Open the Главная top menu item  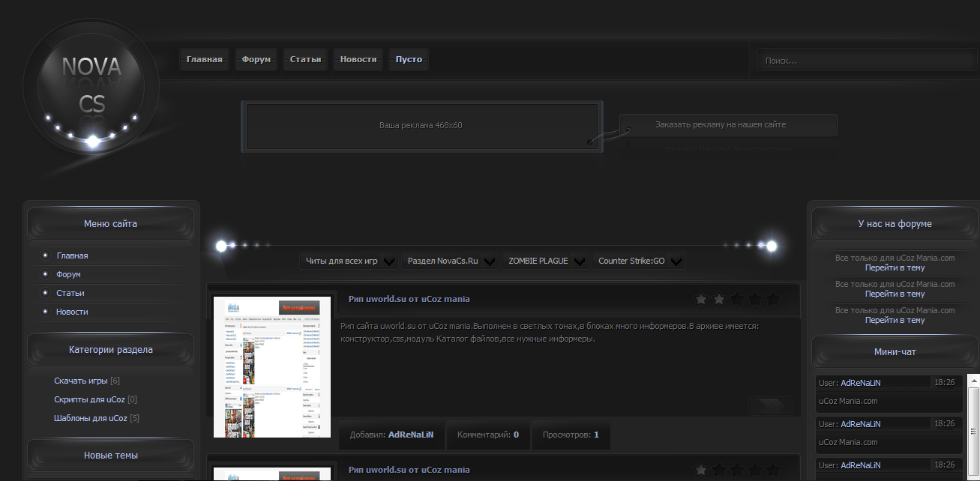tap(205, 59)
